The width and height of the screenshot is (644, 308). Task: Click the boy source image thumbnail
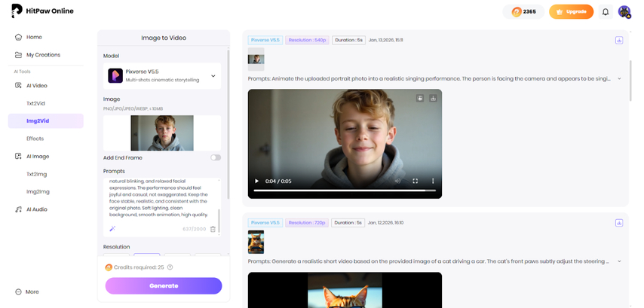point(256,59)
